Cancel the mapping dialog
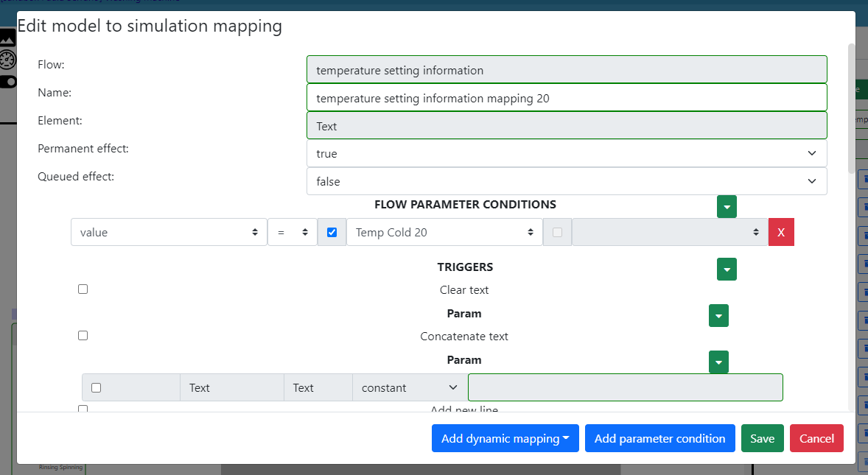 coord(816,438)
